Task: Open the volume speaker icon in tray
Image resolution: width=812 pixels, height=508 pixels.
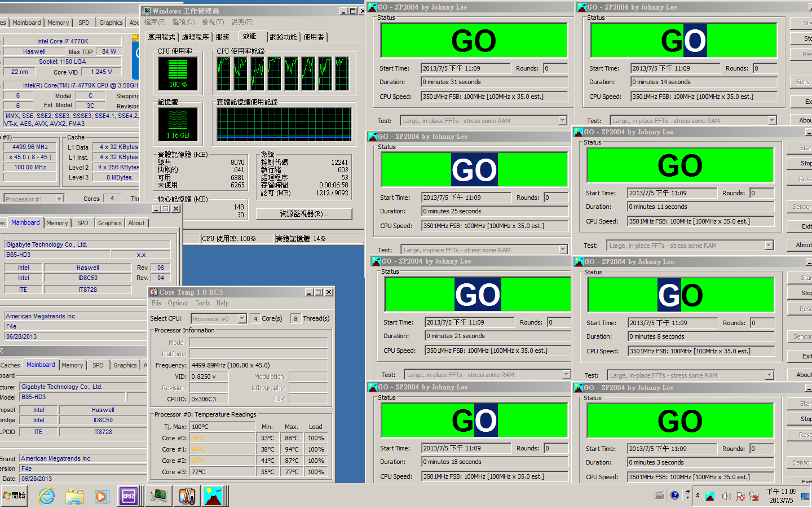Action: click(x=726, y=496)
